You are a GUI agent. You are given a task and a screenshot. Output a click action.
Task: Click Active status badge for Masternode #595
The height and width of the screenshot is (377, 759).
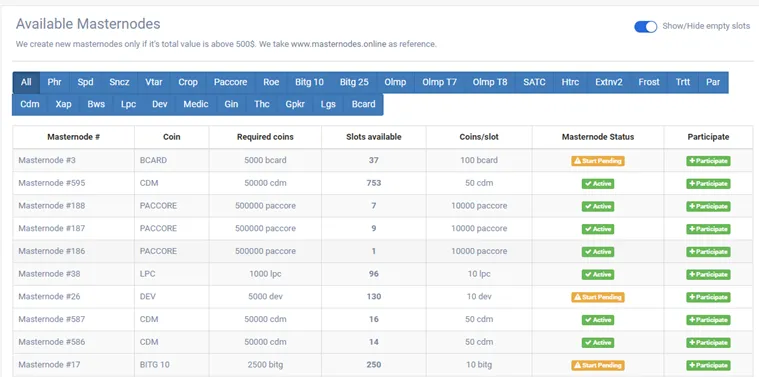(x=598, y=184)
